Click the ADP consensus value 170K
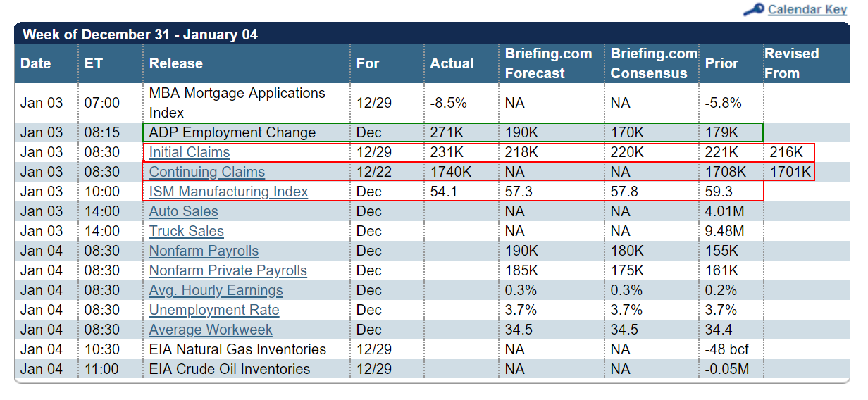The height and width of the screenshot is (400, 868). [x=627, y=132]
